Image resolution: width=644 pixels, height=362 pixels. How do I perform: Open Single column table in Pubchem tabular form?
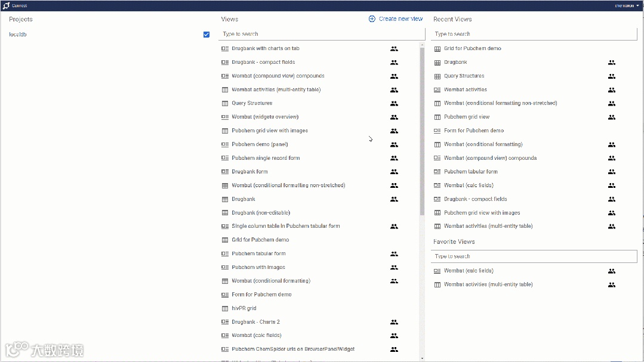click(286, 226)
